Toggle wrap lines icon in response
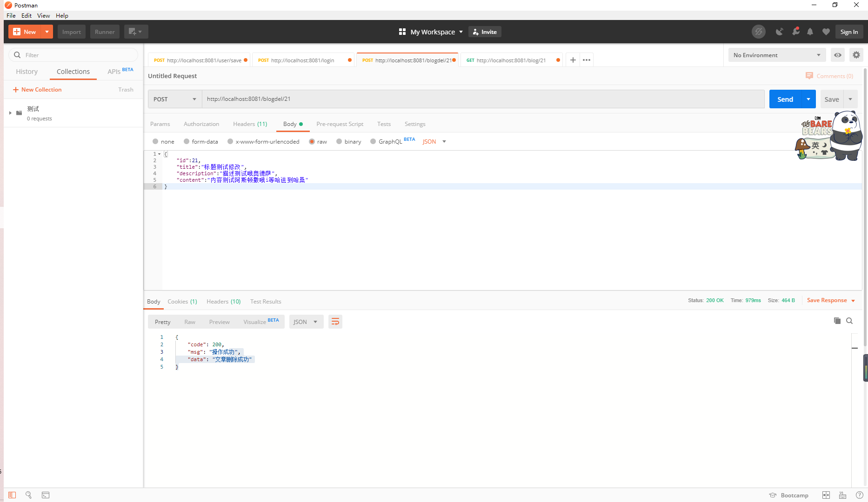Viewport: 868px width, 502px height. click(335, 322)
